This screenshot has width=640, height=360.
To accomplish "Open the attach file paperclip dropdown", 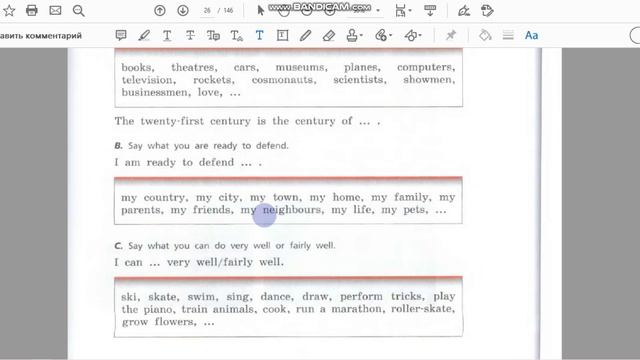I will (x=383, y=36).
